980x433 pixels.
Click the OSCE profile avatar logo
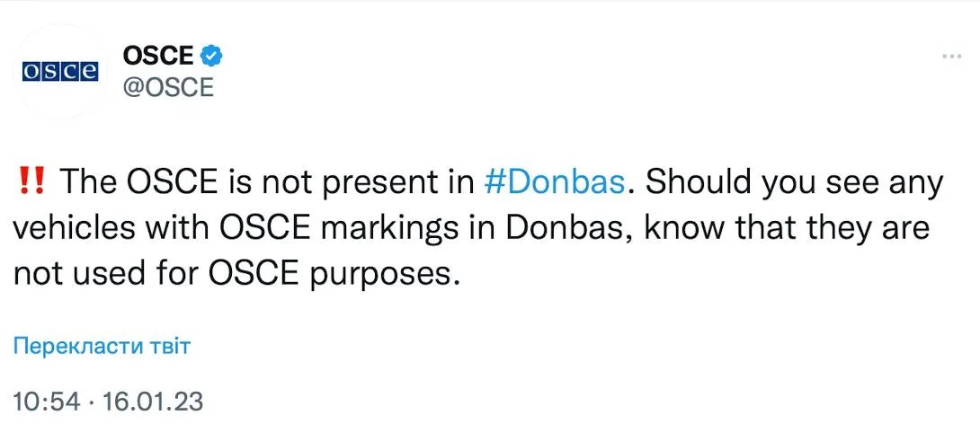tap(58, 72)
